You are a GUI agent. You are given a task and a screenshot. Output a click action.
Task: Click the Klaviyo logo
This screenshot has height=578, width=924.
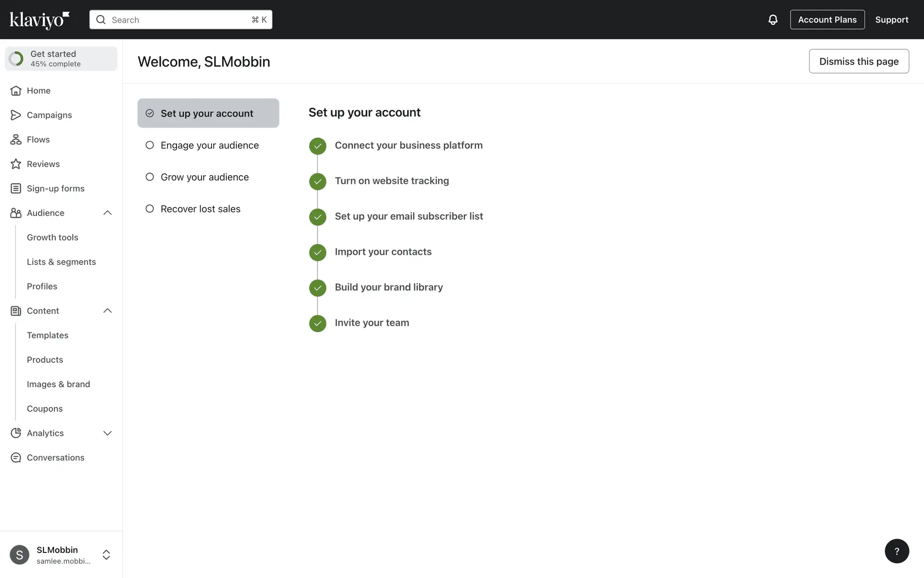tap(39, 20)
